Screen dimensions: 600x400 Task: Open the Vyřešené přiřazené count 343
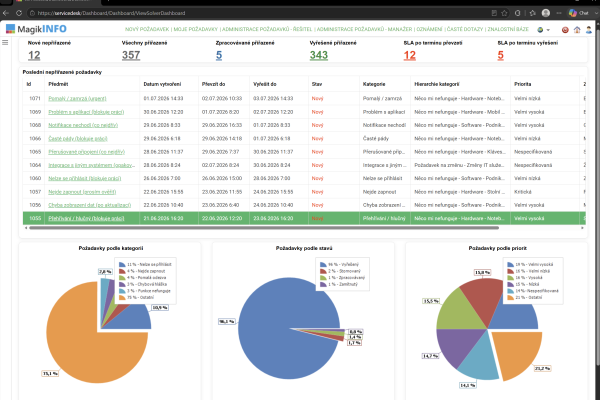click(x=319, y=55)
